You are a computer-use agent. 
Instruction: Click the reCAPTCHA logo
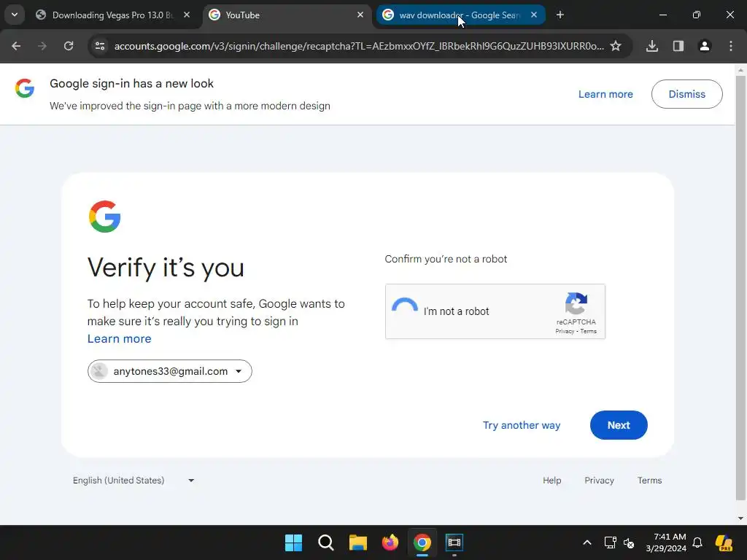click(576, 303)
